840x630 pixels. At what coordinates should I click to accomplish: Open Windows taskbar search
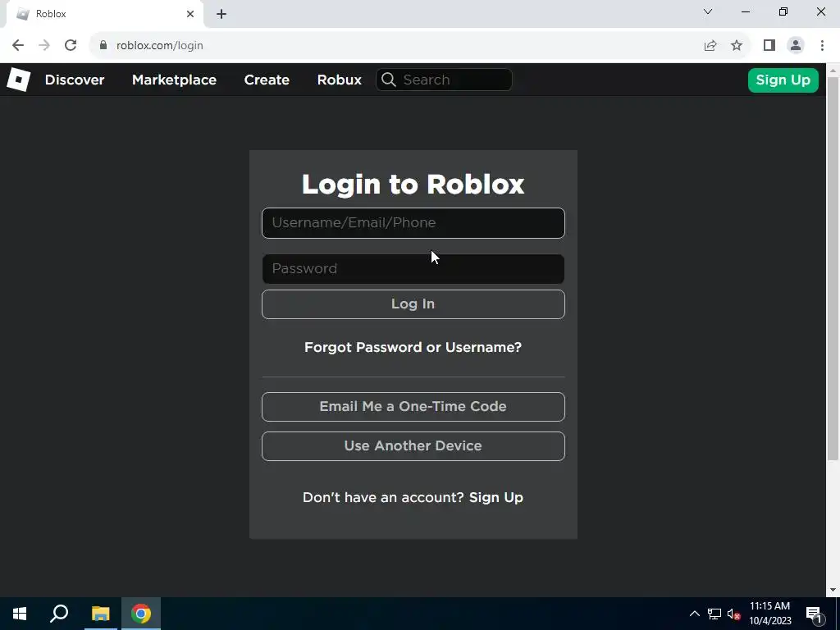pyautogui.click(x=59, y=614)
